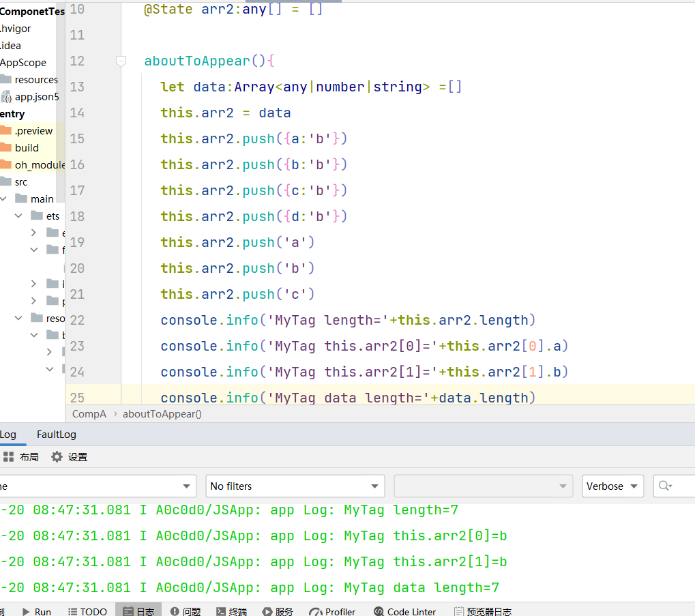Click the 设置 settings button label
Screen dimensions: 695x616
78,457
